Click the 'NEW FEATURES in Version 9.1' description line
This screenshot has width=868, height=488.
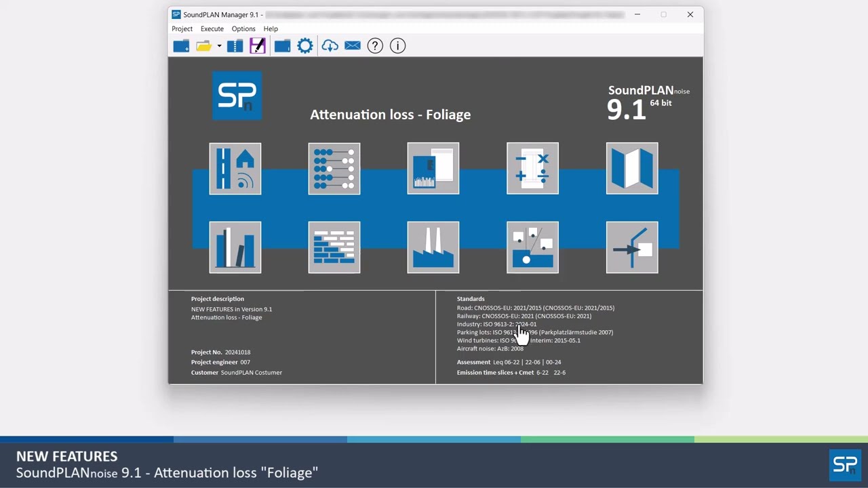pyautogui.click(x=231, y=309)
